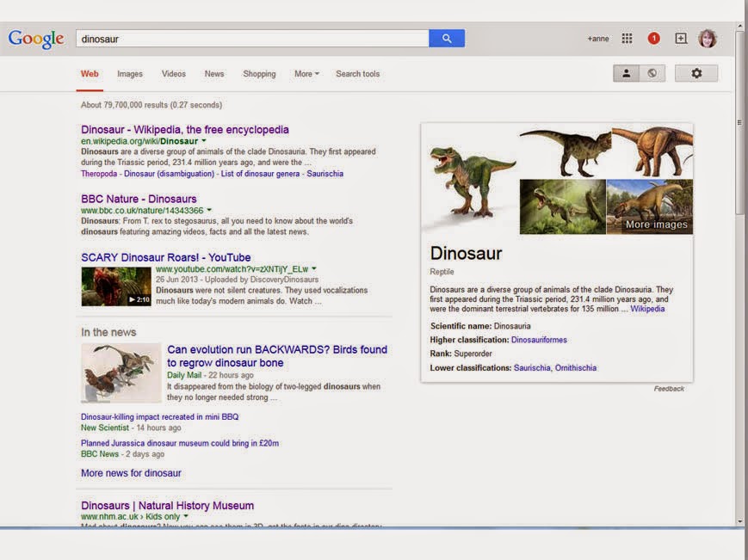Viewport: 748px width, 560px height.
Task: Click the vertical scrollbar down arrow
Action: coord(740,521)
